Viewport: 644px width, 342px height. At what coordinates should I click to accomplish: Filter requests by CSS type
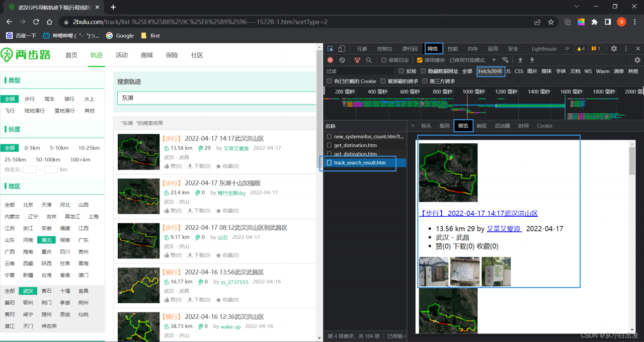click(519, 71)
